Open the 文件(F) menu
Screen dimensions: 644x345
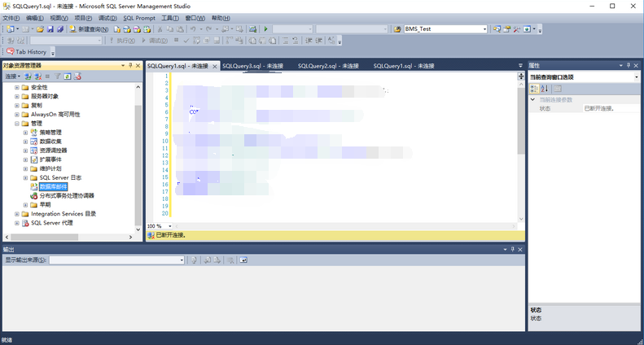coord(11,18)
